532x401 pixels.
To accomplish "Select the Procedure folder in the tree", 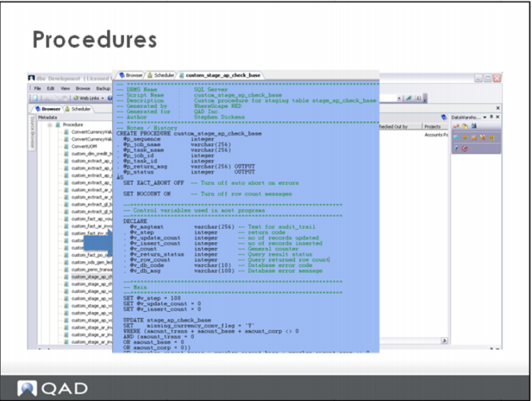I will [73, 125].
